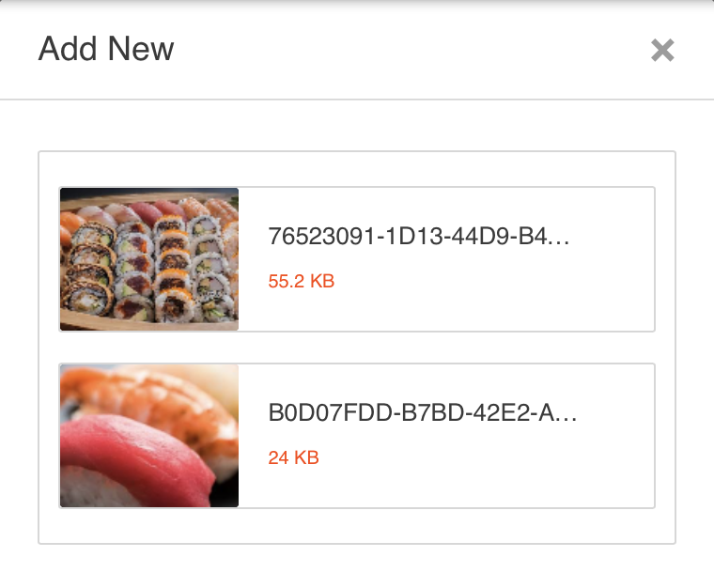The width and height of the screenshot is (714, 588).
Task: Click blank space right of 55.2 KB
Action: [x=489, y=281]
